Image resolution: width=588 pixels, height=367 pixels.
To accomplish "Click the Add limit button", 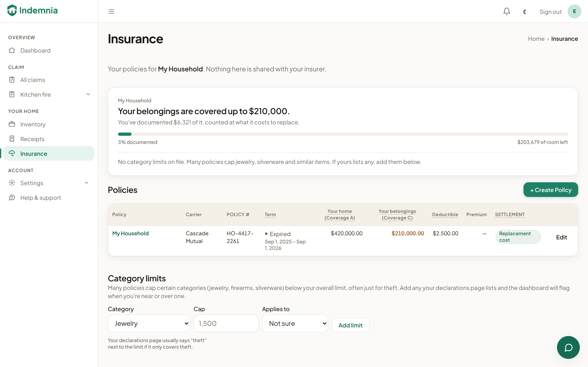I will coord(350,325).
